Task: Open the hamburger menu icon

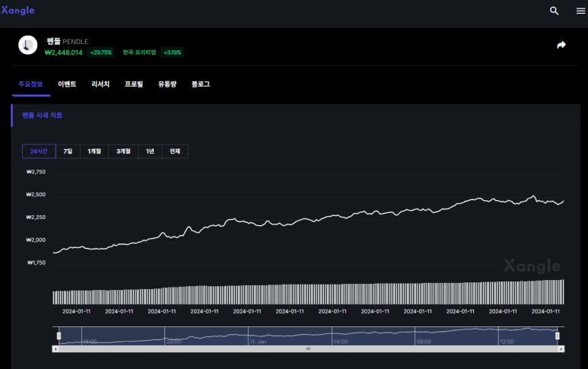Action: click(x=580, y=11)
